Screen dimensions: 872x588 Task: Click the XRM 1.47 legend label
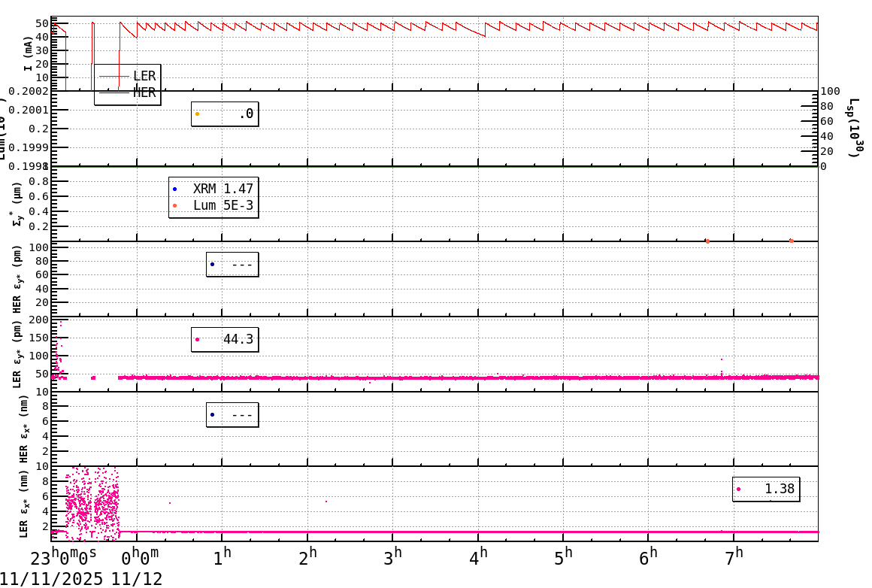(x=223, y=189)
